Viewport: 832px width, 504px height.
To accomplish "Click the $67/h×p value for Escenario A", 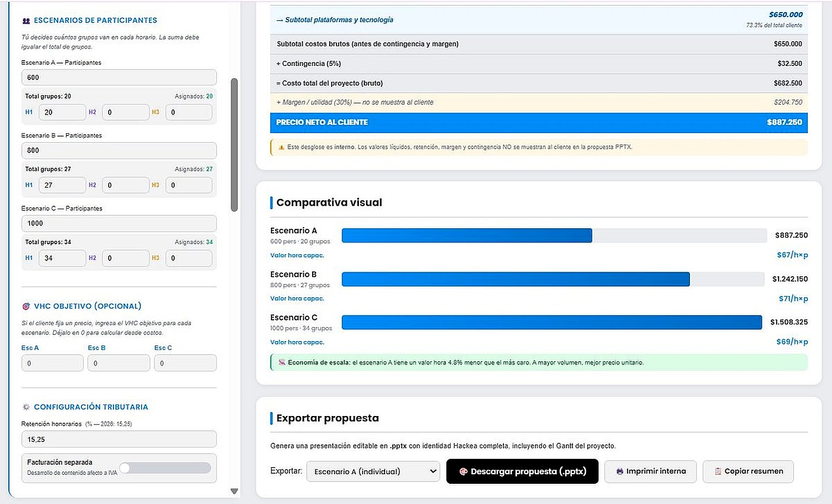I will pyautogui.click(x=792, y=255).
